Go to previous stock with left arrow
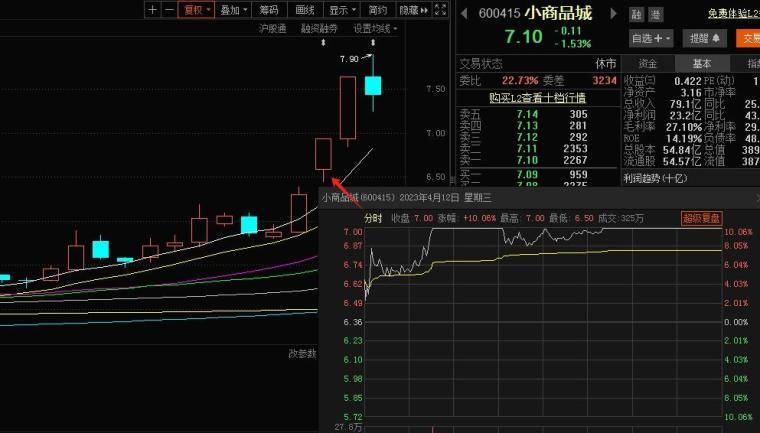 [464, 13]
